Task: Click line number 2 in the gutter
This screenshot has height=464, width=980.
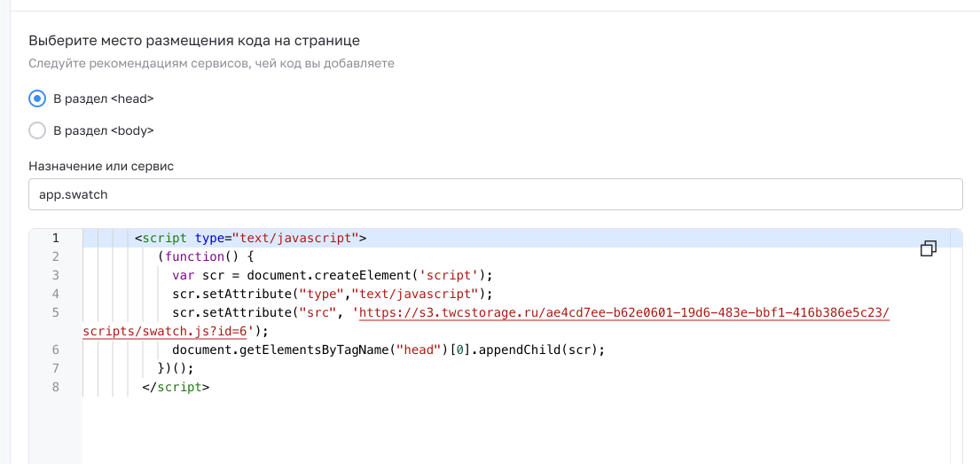Action: coord(55,256)
